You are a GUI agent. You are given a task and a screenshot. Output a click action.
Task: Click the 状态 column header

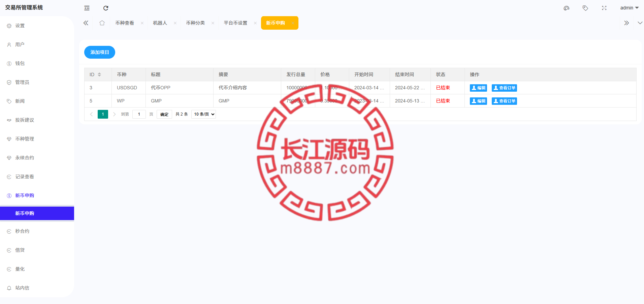tap(447, 74)
